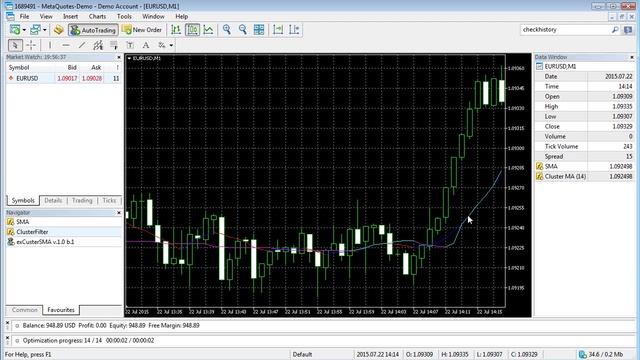Open the Tools menu
The height and width of the screenshot is (360, 640).
124,16
